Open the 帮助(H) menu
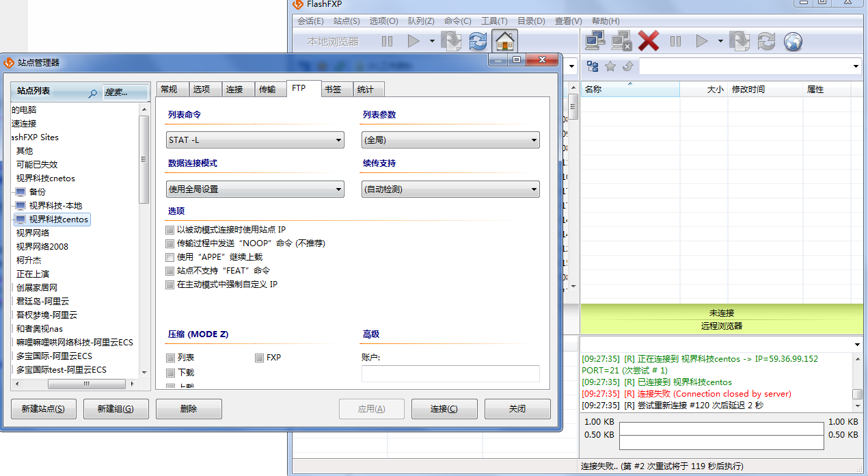This screenshot has width=868, height=476. [x=606, y=21]
